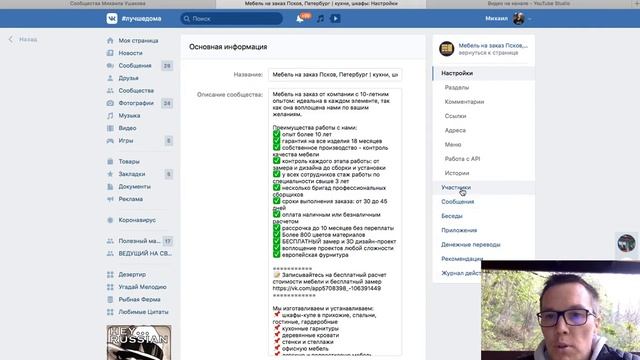This screenshot has width=640, height=360.
Task: Open the Товары bag icon
Action: (x=110, y=162)
